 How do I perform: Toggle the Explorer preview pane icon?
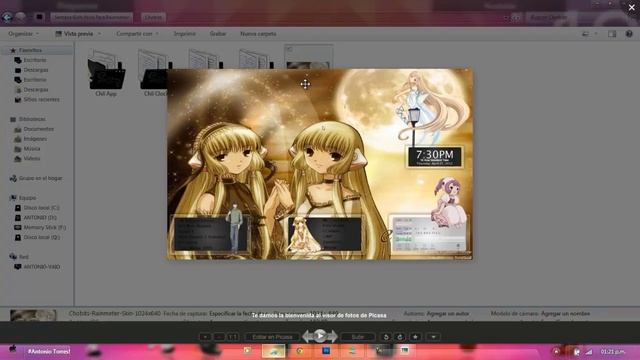pyautogui.click(x=612, y=34)
